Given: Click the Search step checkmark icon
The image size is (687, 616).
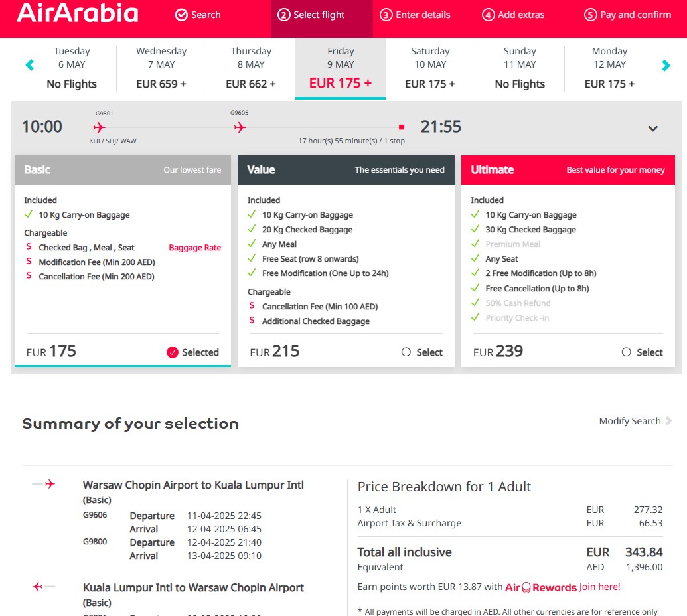Looking at the screenshot, I should 181,15.
